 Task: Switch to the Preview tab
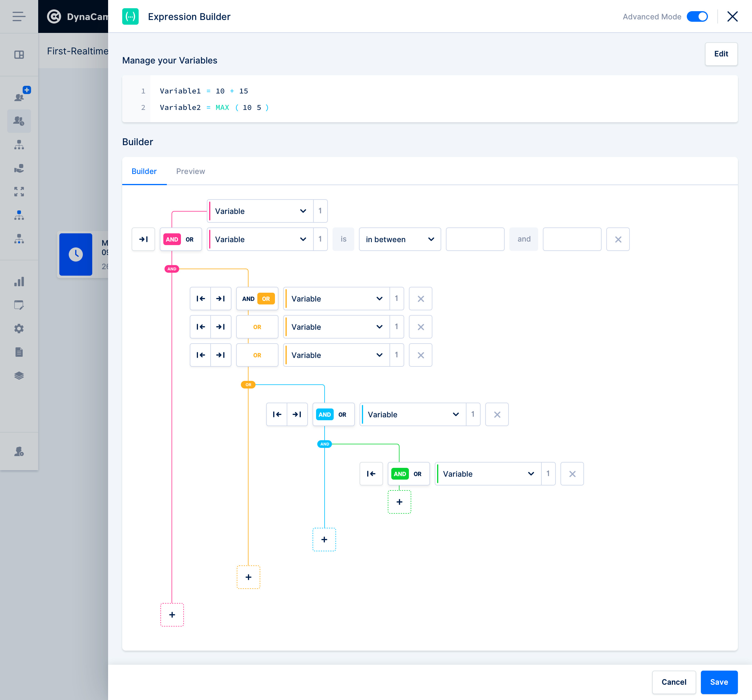coord(190,171)
